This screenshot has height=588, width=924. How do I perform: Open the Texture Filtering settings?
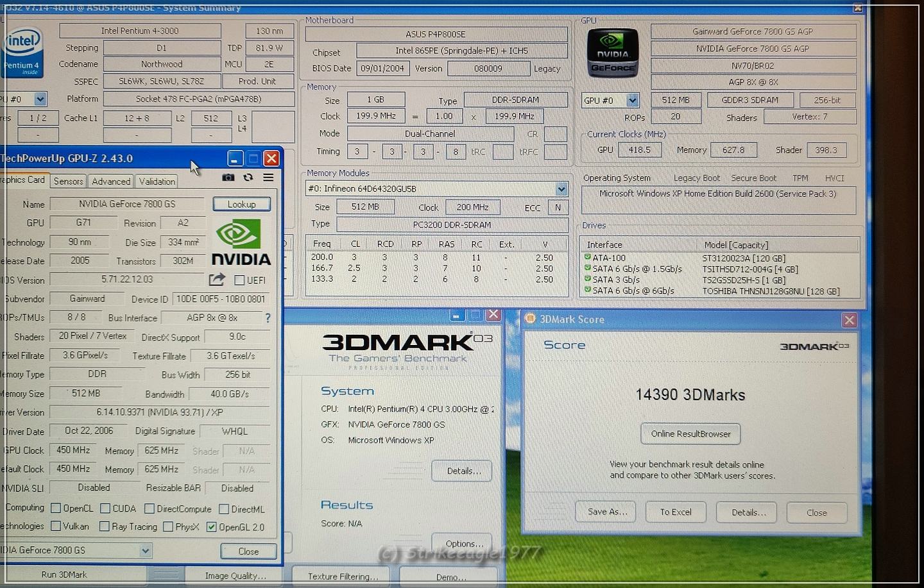(343, 576)
